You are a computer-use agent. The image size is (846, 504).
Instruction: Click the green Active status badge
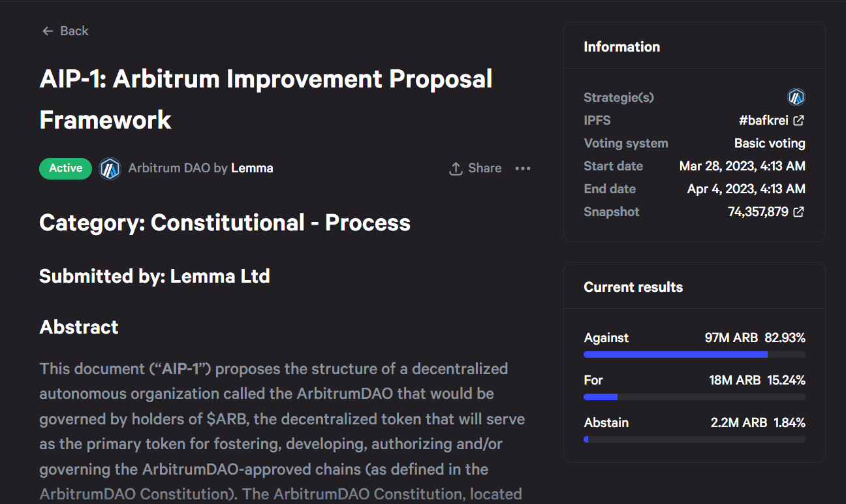65,168
